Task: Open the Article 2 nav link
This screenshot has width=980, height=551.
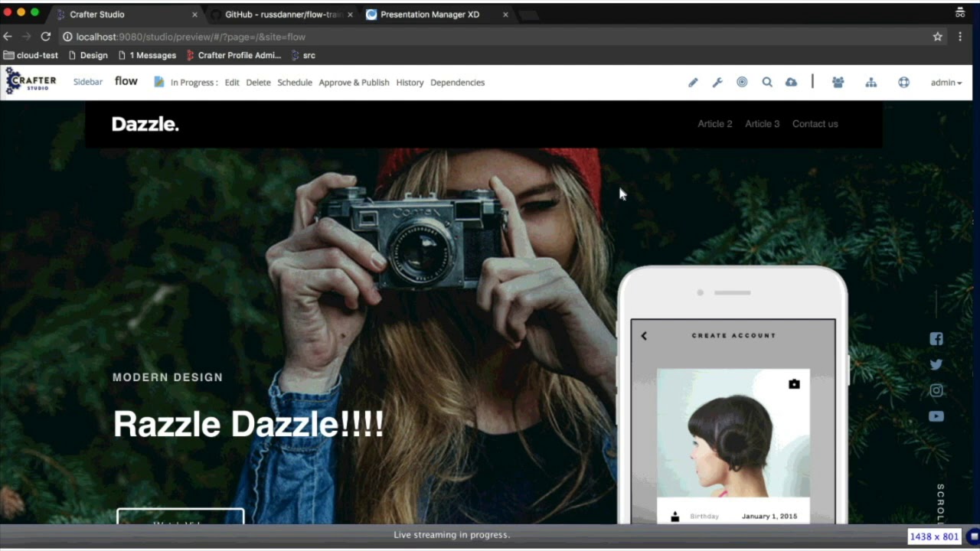Action: 715,124
